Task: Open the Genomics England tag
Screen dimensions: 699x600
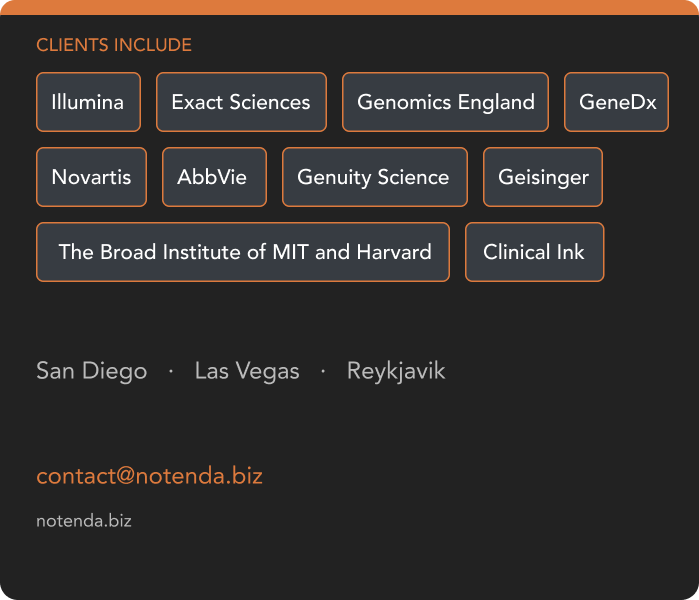Action: (445, 102)
